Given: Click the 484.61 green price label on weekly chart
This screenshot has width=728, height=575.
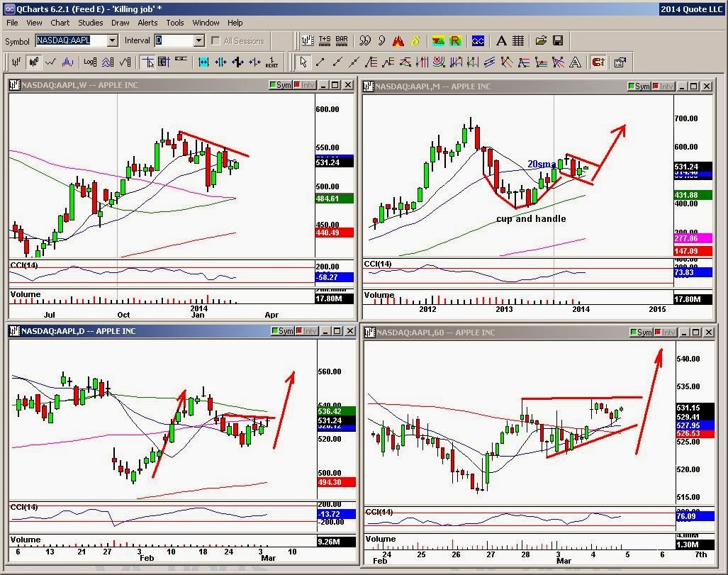Looking at the screenshot, I should coord(335,199).
